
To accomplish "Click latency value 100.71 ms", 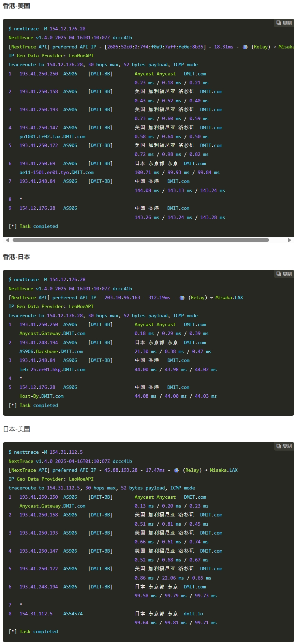I will tap(147, 172).
